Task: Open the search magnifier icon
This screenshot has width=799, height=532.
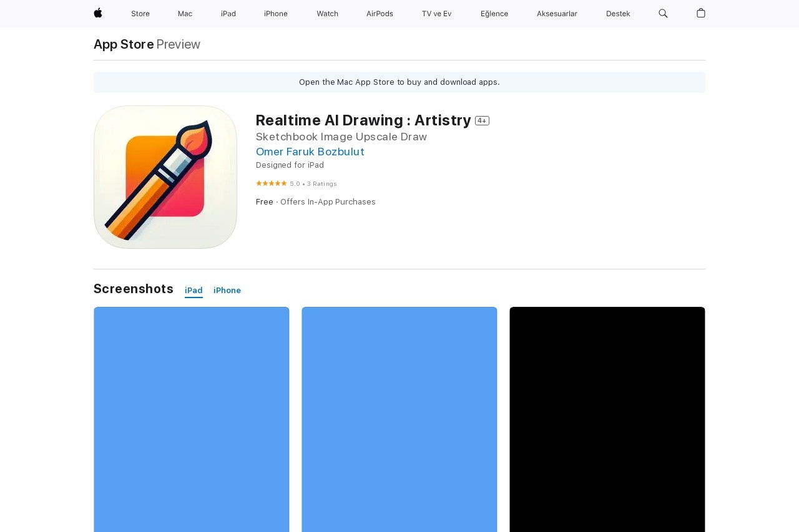Action: [x=663, y=13]
